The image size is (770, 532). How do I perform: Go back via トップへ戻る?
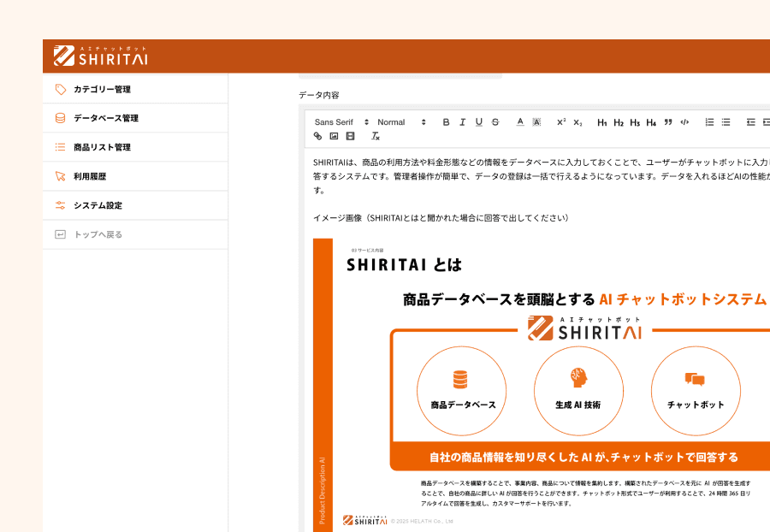coord(135,234)
